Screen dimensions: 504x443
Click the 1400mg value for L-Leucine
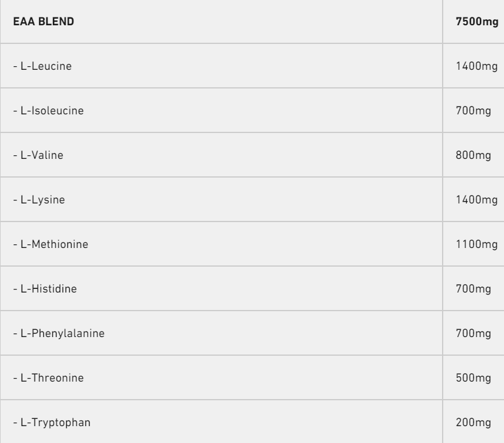click(x=478, y=66)
